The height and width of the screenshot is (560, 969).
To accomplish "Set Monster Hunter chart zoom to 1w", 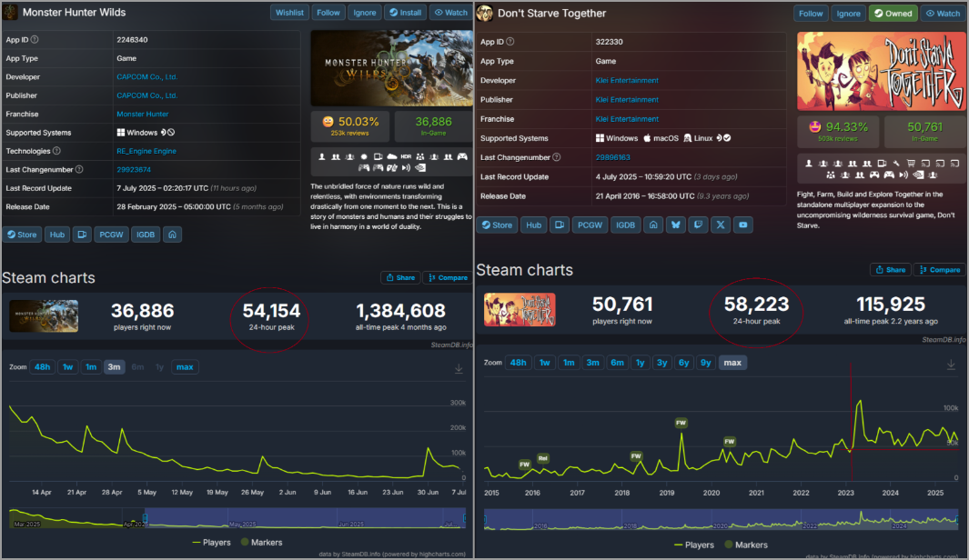I will (x=67, y=367).
